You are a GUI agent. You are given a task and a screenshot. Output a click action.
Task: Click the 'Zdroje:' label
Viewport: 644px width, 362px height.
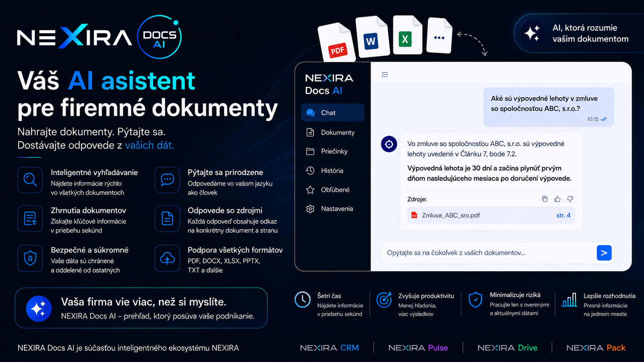(417, 199)
